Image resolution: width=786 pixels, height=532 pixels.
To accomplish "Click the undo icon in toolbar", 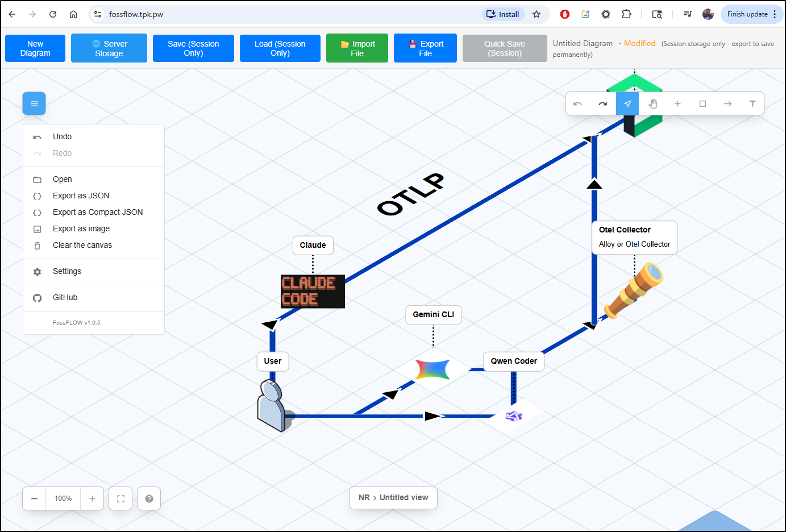I will point(578,104).
